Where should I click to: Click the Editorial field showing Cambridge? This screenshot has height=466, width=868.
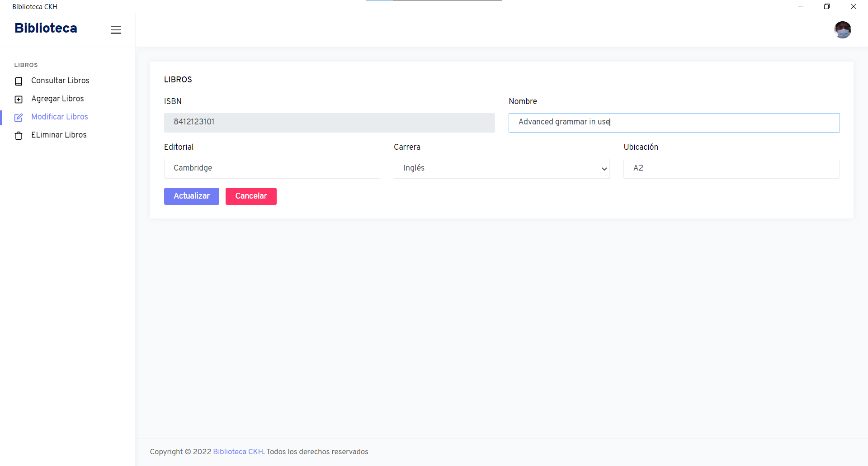pyautogui.click(x=272, y=168)
